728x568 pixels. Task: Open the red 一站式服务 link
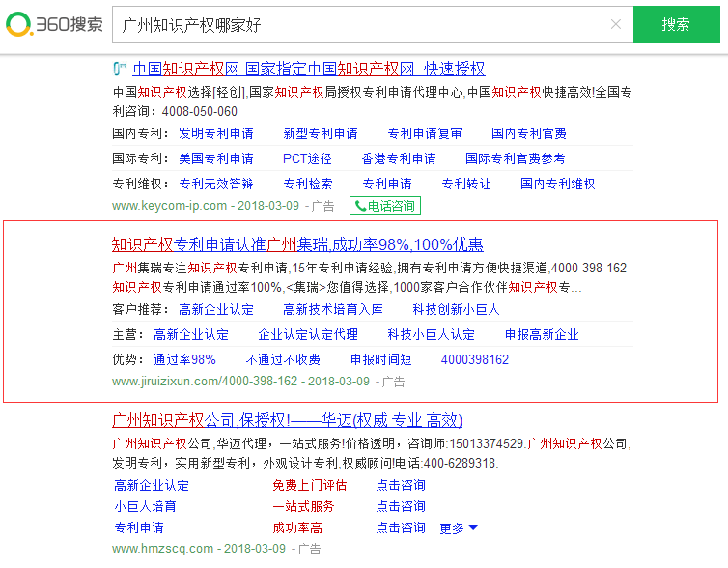303,506
